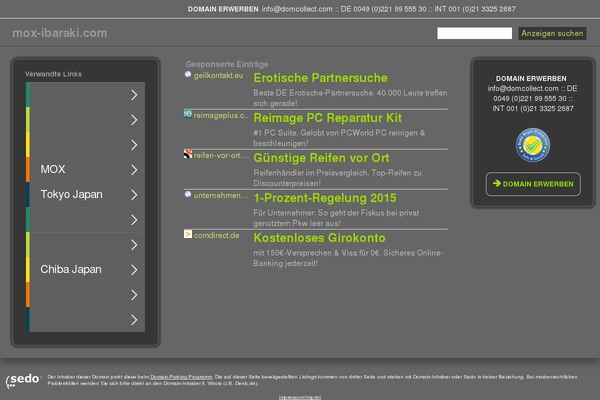The height and width of the screenshot is (400, 600).
Task: Click '#1 PC Suite' description text
Action: pyautogui.click(x=339, y=138)
